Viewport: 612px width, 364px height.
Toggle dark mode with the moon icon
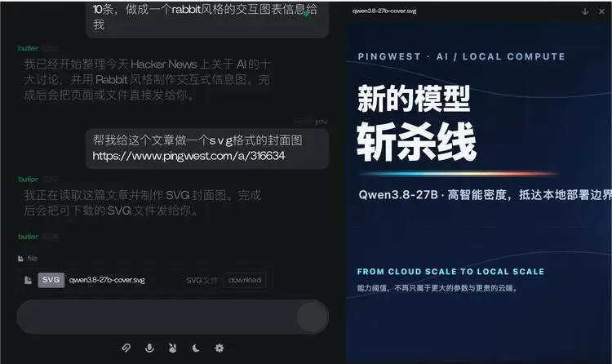(196, 348)
